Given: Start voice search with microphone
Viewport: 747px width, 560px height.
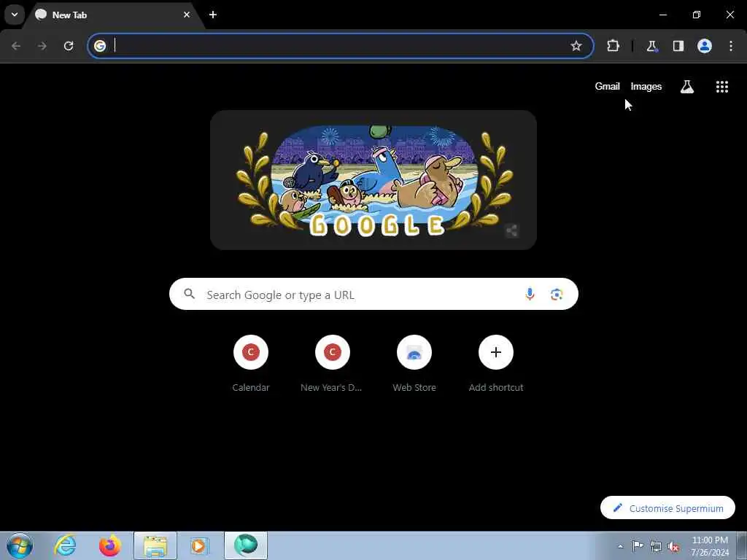Looking at the screenshot, I should [x=530, y=295].
